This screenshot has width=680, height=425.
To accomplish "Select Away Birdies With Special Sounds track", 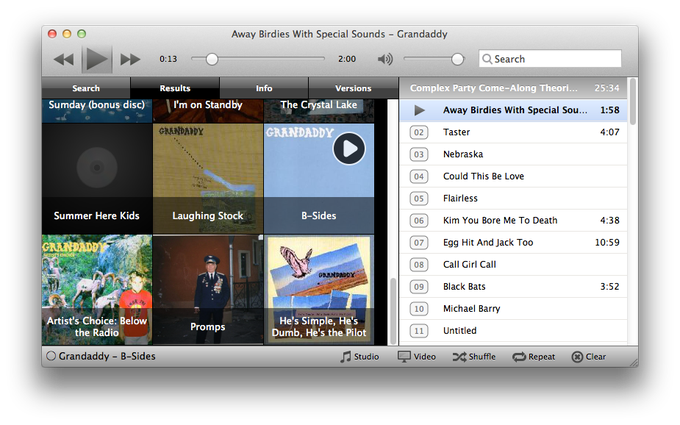I will [x=513, y=110].
